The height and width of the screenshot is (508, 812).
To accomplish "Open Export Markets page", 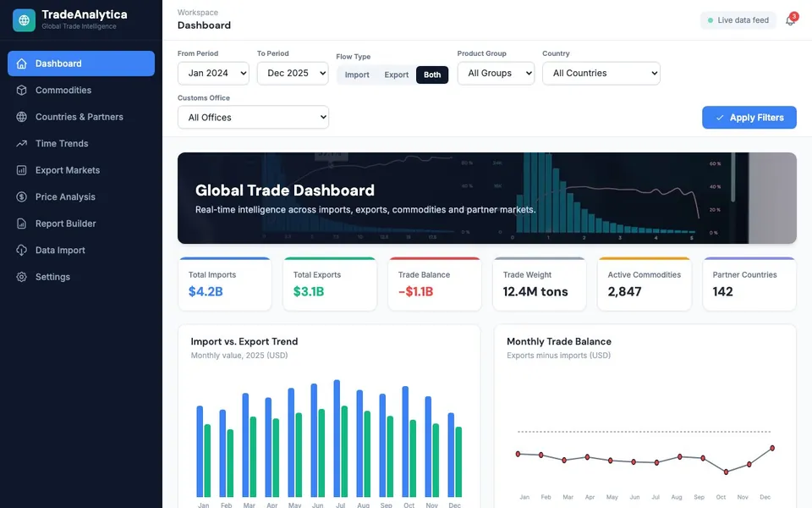I will click(81, 170).
